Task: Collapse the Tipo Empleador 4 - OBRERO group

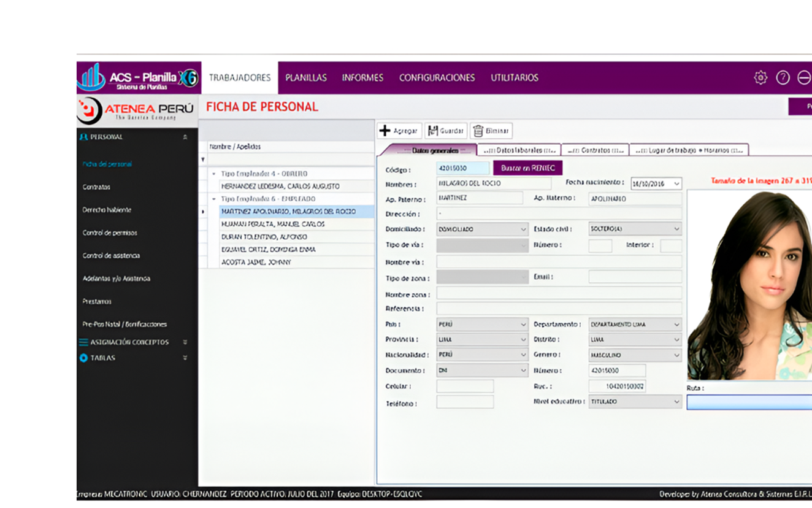Action: (x=214, y=174)
